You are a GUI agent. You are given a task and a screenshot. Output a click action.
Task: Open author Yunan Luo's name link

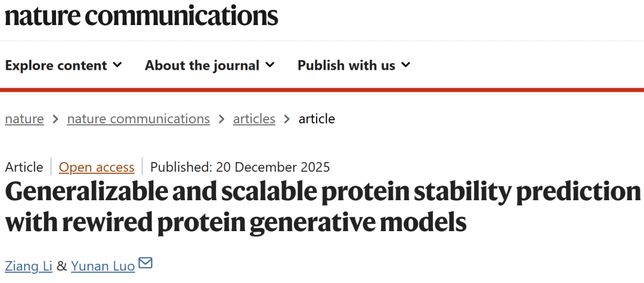coord(103,266)
